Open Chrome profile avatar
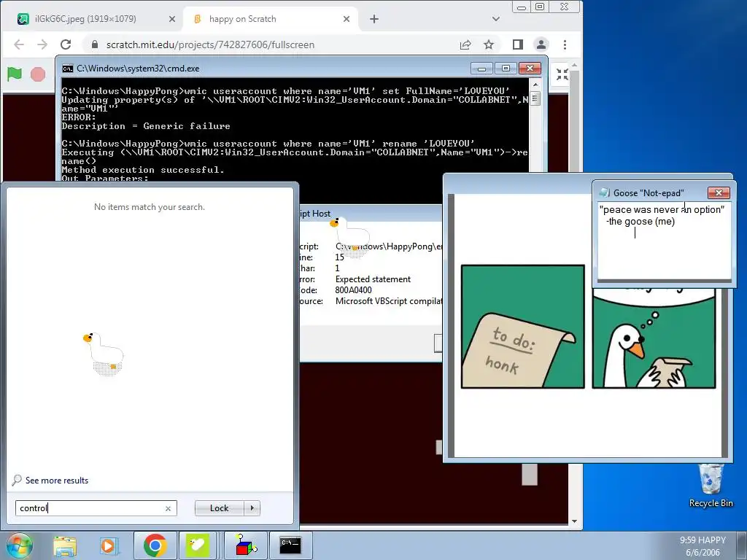The height and width of the screenshot is (560, 747). pyautogui.click(x=541, y=44)
